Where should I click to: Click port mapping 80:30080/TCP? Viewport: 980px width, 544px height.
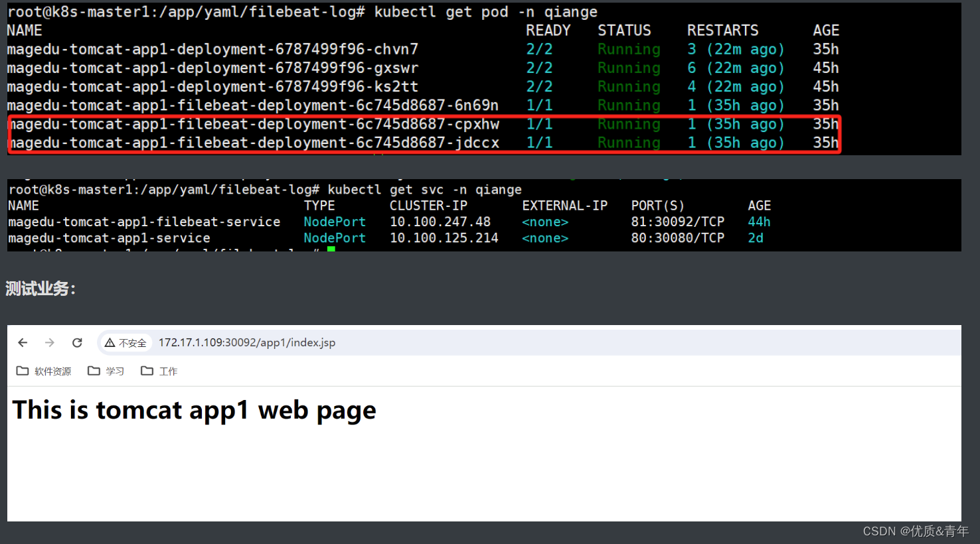pyautogui.click(x=677, y=238)
